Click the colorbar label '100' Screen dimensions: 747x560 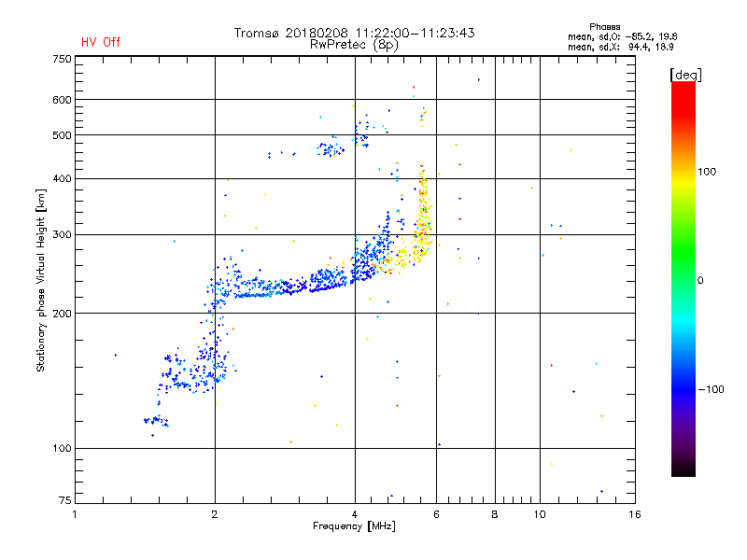pos(707,172)
